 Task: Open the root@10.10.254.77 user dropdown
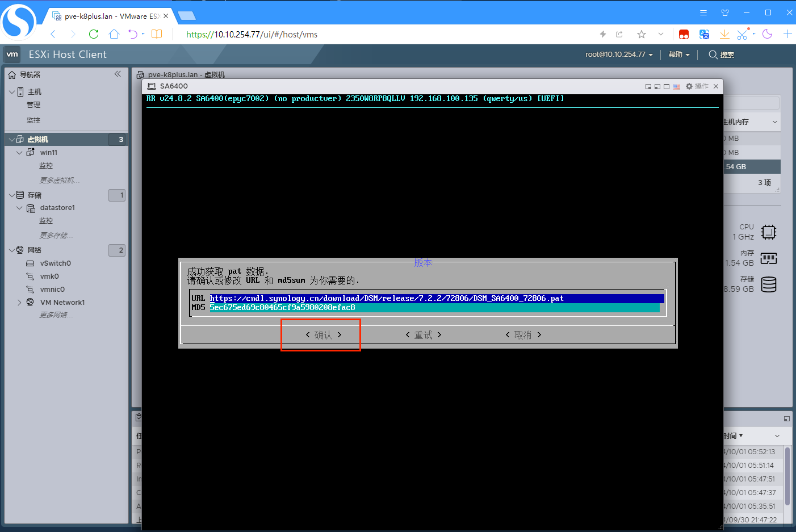[x=619, y=55]
